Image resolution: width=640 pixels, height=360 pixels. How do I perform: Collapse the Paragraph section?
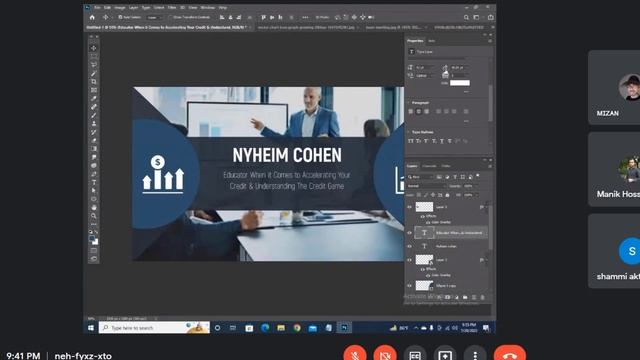(409, 103)
